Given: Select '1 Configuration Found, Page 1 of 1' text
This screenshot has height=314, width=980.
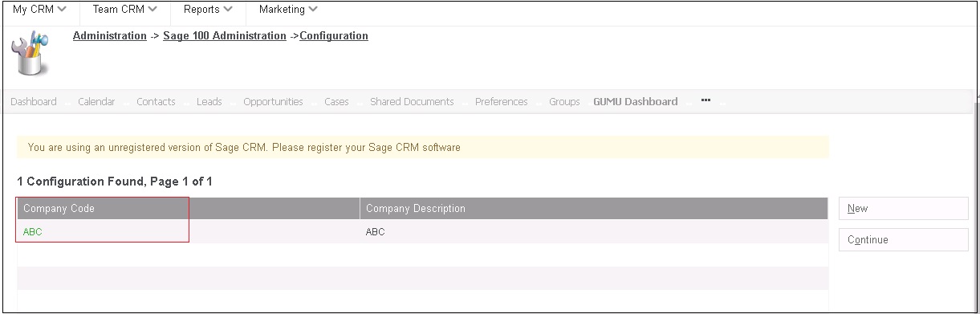Looking at the screenshot, I should [115, 182].
